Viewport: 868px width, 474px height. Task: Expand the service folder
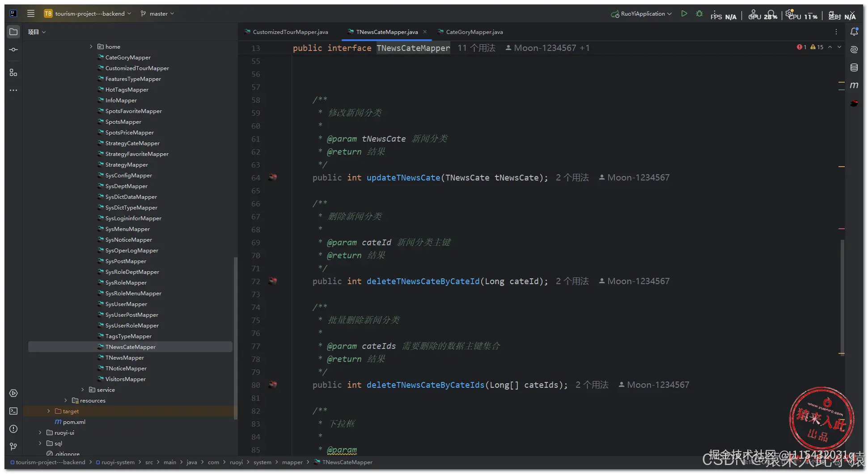point(82,390)
